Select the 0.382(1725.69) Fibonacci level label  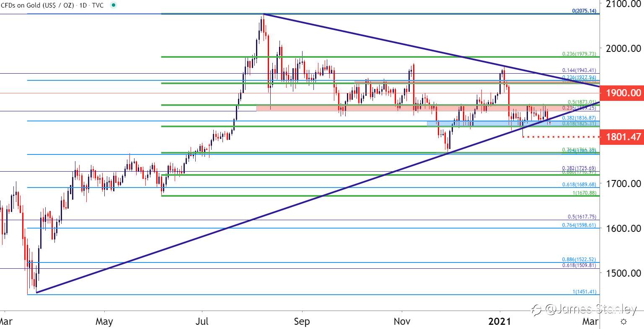pyautogui.click(x=579, y=168)
